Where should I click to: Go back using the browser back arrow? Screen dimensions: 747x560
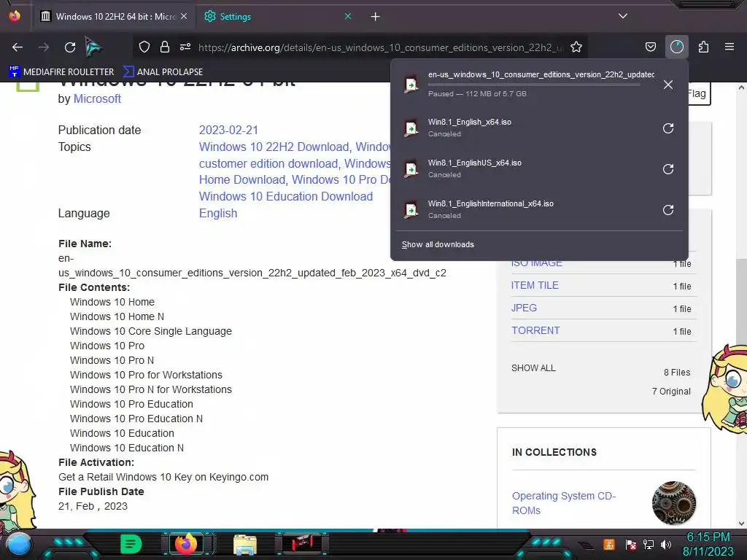[x=18, y=47]
